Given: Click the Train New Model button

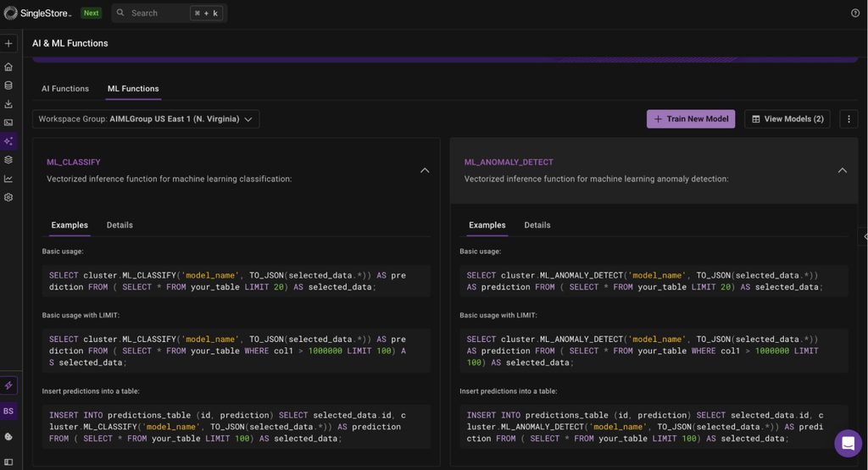Looking at the screenshot, I should (x=691, y=119).
